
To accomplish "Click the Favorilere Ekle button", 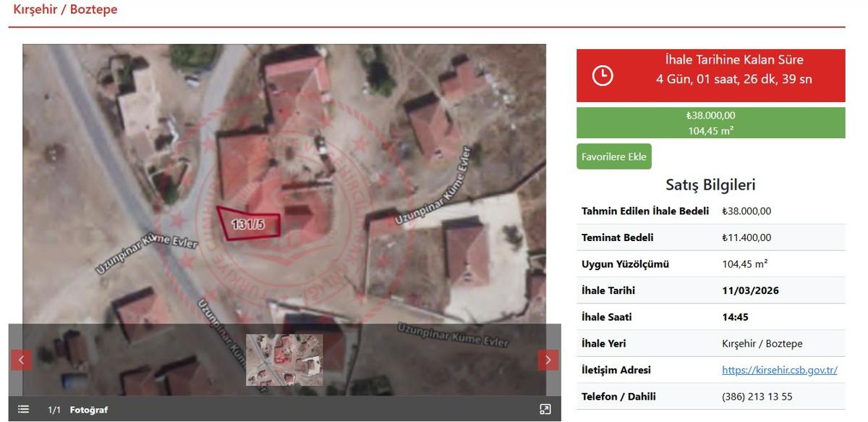I will [x=613, y=156].
